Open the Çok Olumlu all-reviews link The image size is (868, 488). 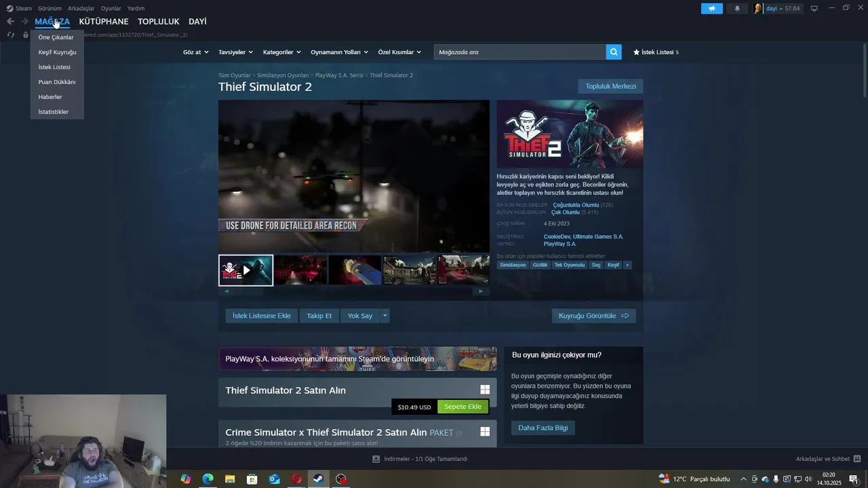coord(566,212)
